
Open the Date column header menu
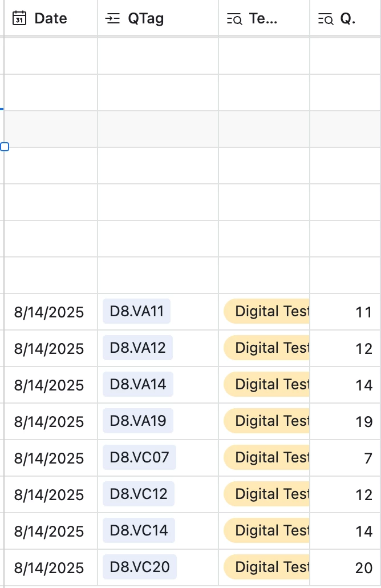[51, 18]
